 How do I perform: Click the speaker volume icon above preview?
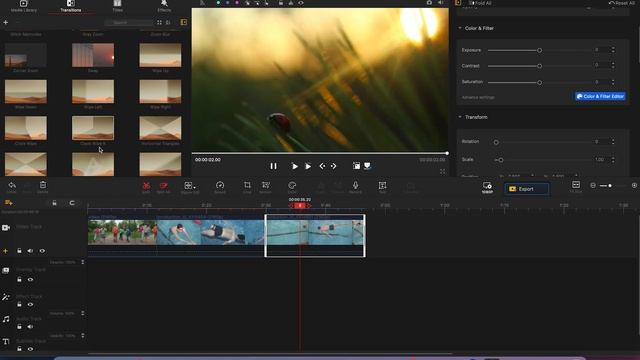(x=441, y=3)
